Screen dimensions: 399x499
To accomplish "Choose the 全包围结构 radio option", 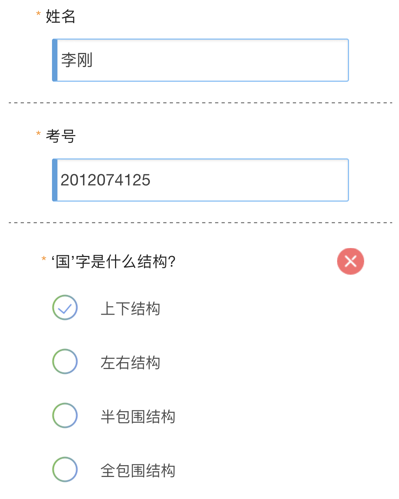I will [65, 469].
